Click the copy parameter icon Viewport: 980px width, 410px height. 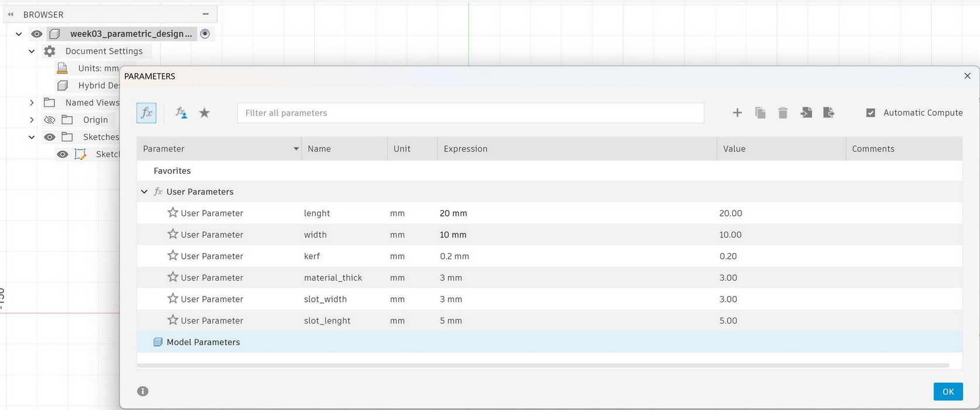click(760, 113)
